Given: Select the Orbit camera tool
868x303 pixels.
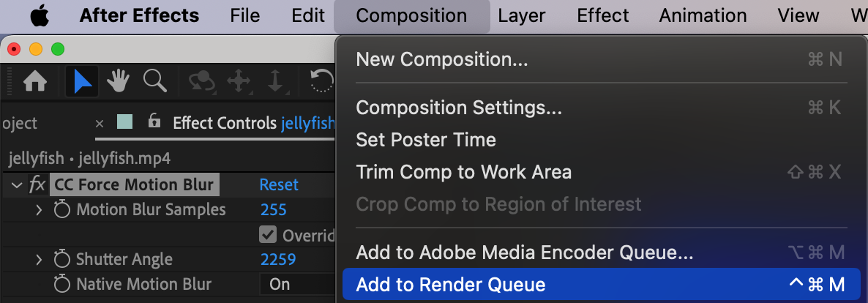Looking at the screenshot, I should 201,82.
